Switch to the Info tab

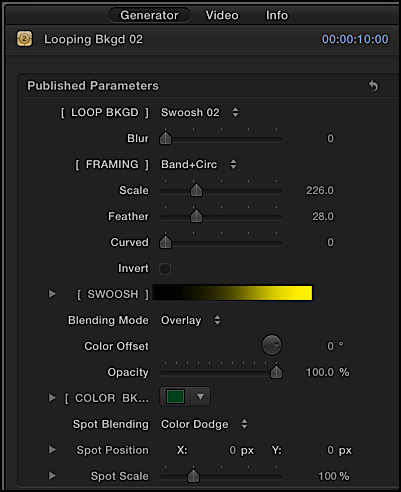(x=277, y=15)
